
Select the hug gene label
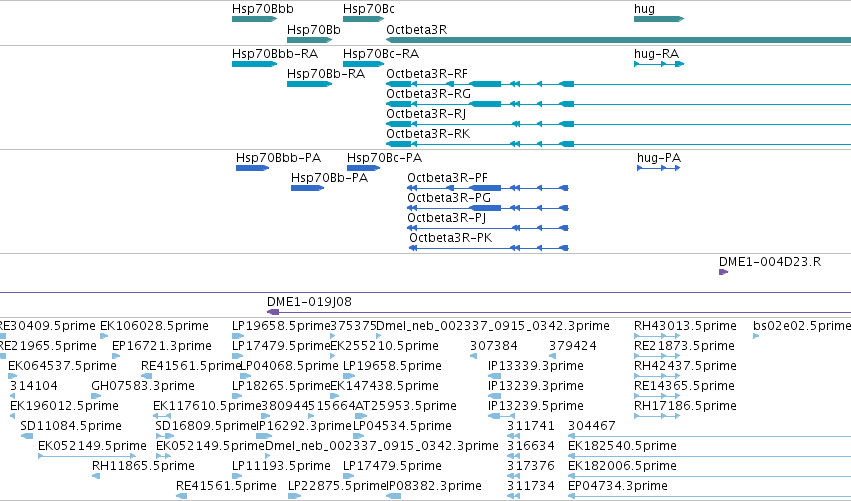click(644, 9)
